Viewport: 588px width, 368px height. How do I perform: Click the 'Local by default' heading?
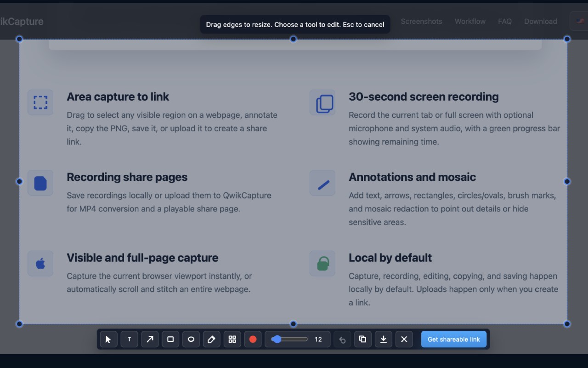point(390,258)
